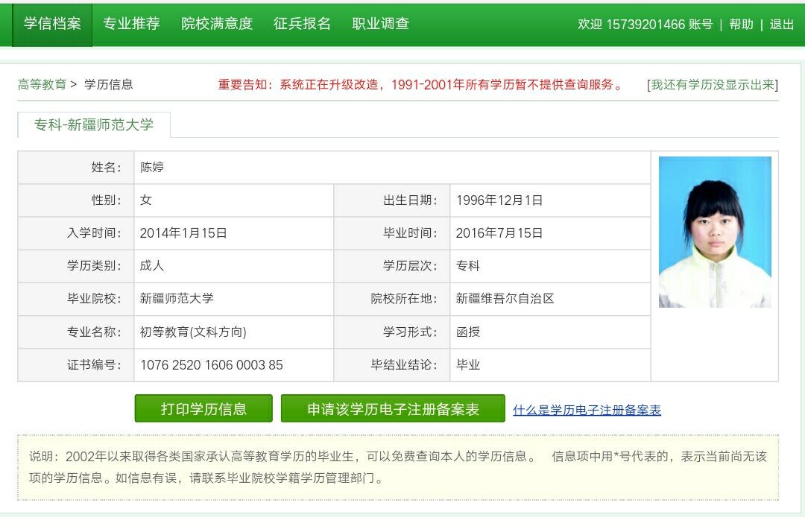Click enrollment date 2014年1月15日
The height and width of the screenshot is (532, 805).
click(x=183, y=233)
